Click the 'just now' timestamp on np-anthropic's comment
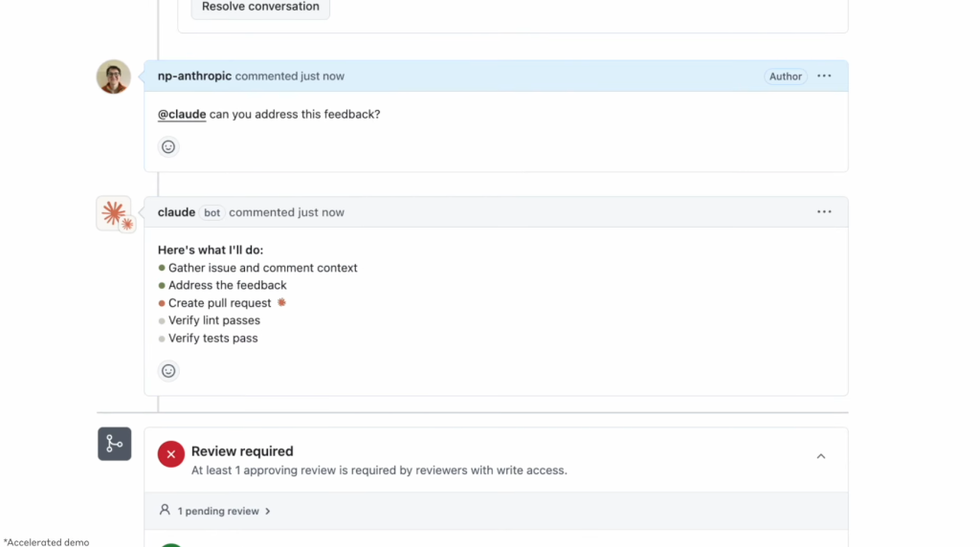 (x=322, y=77)
